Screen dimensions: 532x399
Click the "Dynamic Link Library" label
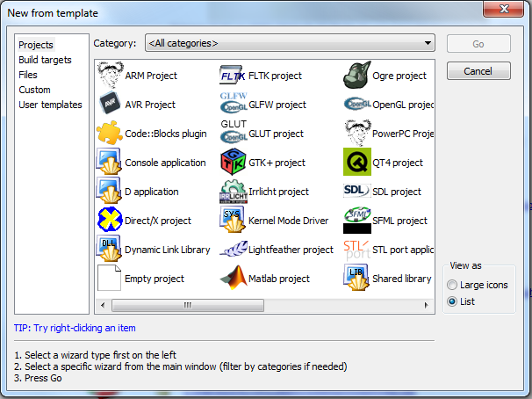(x=168, y=250)
